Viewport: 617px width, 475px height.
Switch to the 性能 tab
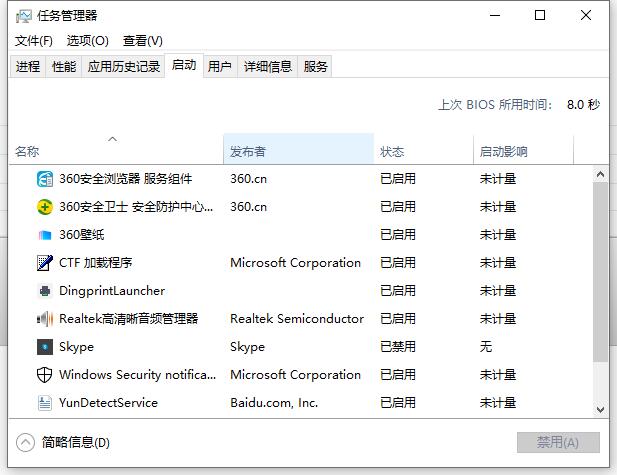pos(64,67)
